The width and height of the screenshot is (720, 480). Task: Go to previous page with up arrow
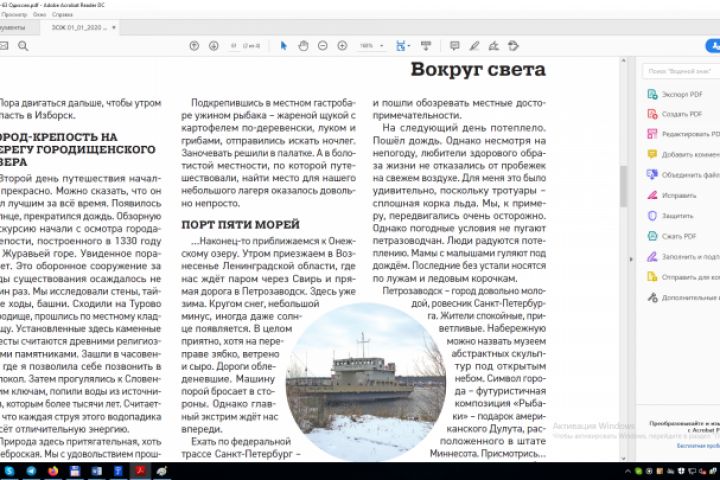click(x=194, y=46)
